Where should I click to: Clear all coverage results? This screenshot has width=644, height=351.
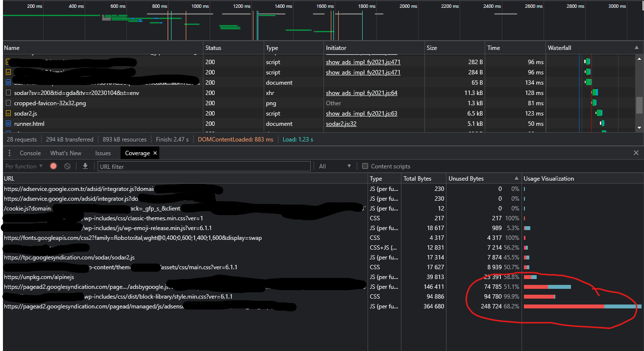(67, 166)
